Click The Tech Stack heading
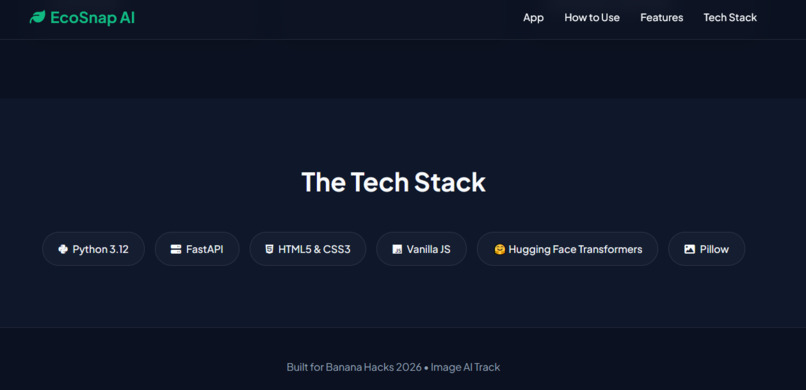Screen dimensions: 806x390 [393, 182]
